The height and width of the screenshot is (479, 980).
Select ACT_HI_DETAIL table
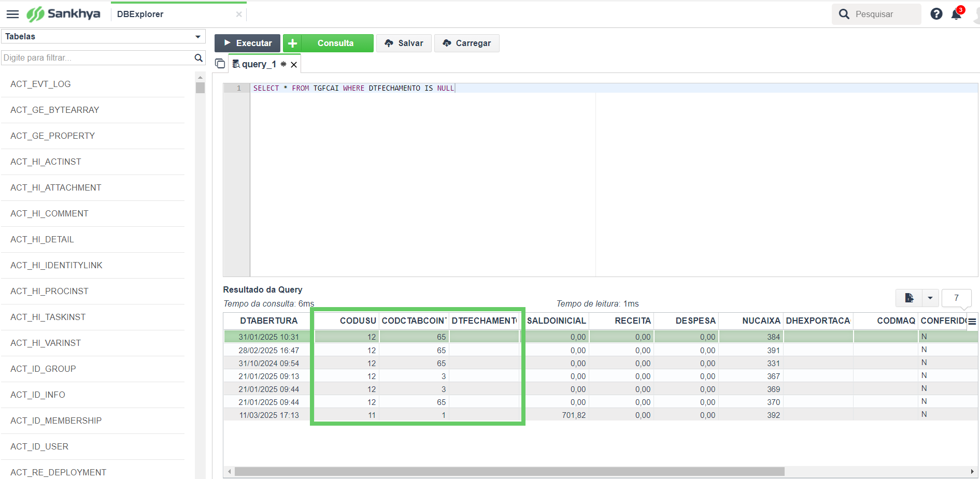click(x=42, y=239)
